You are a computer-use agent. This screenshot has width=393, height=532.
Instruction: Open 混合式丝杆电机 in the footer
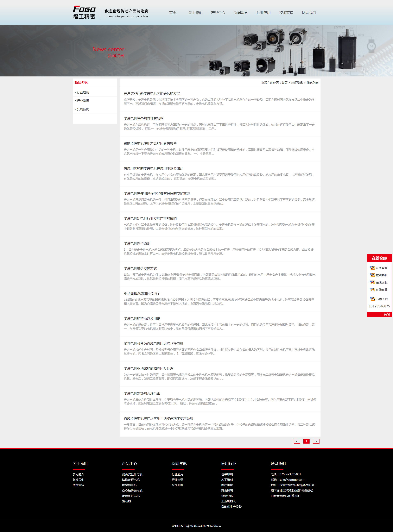point(132,474)
